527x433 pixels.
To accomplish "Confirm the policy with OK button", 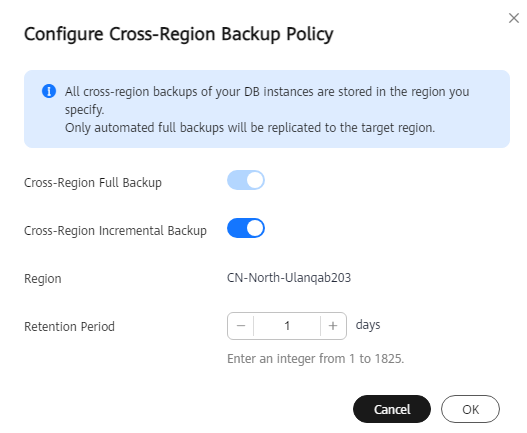I will (x=470, y=409).
